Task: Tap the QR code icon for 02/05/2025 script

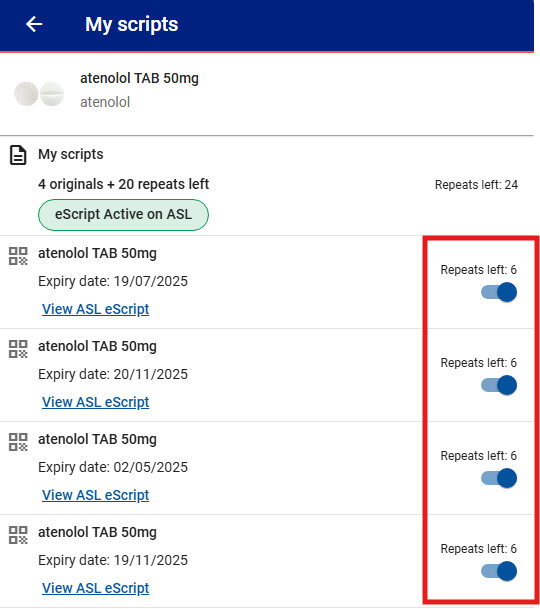Action: [18, 442]
